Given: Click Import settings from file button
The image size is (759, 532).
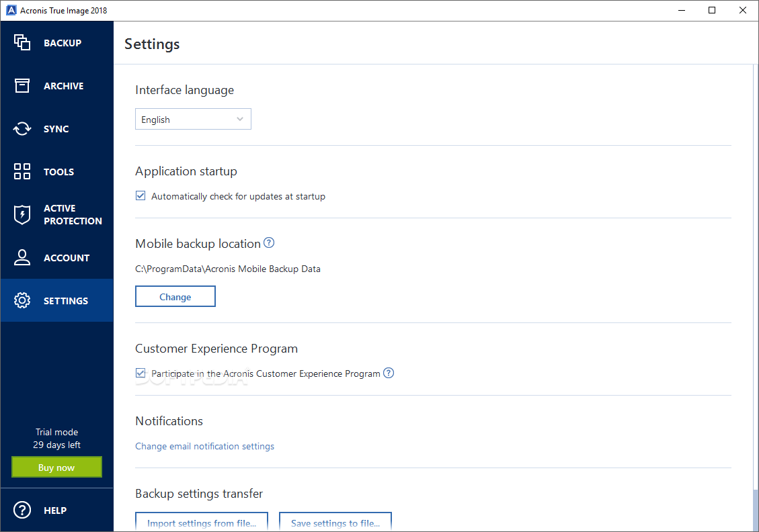Looking at the screenshot, I should point(202,522).
